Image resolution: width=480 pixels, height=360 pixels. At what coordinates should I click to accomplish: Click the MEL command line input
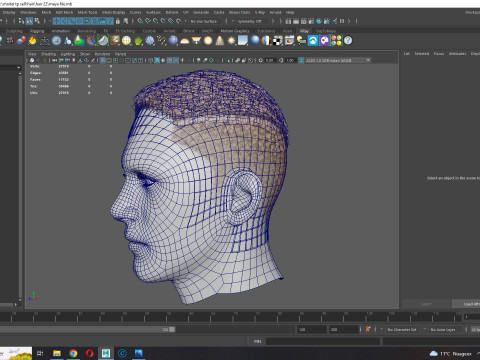[323, 341]
